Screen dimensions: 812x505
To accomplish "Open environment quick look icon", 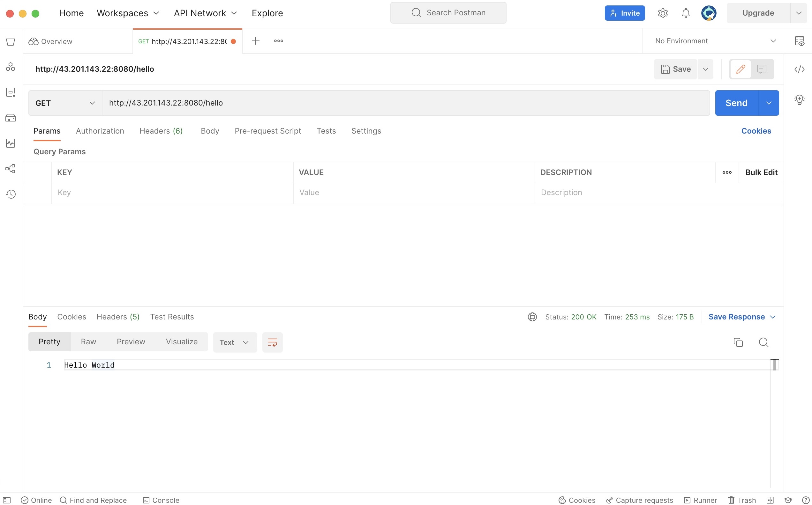I will (x=799, y=41).
